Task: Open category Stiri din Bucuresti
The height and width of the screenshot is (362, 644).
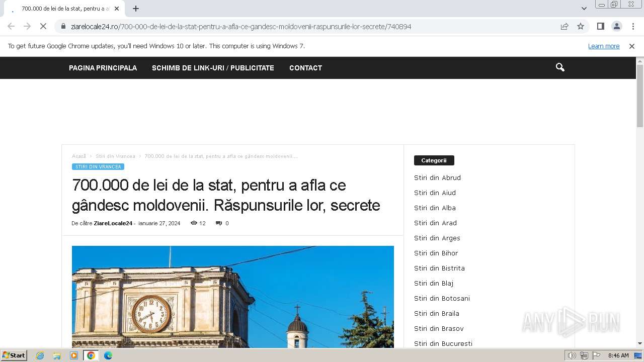Action: click(443, 343)
